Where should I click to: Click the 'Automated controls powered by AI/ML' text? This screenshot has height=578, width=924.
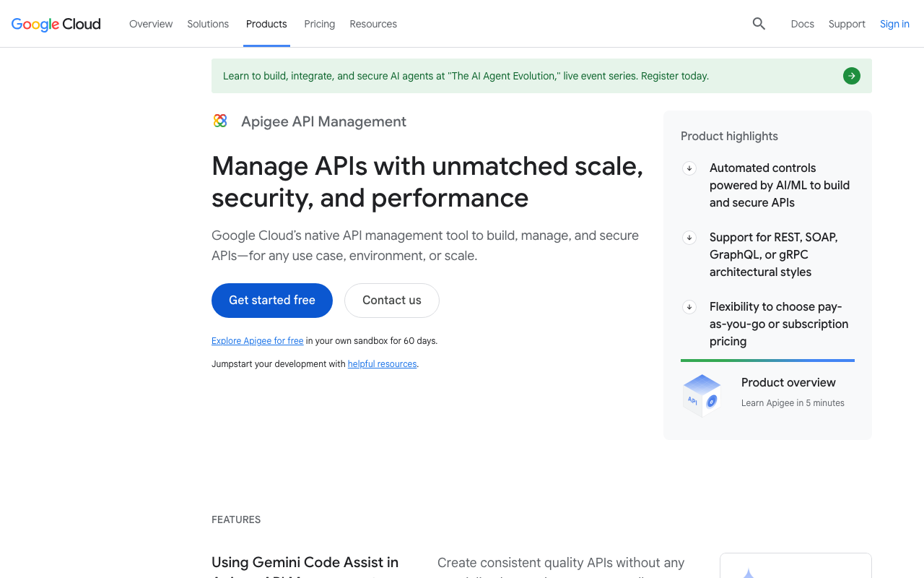click(x=780, y=186)
